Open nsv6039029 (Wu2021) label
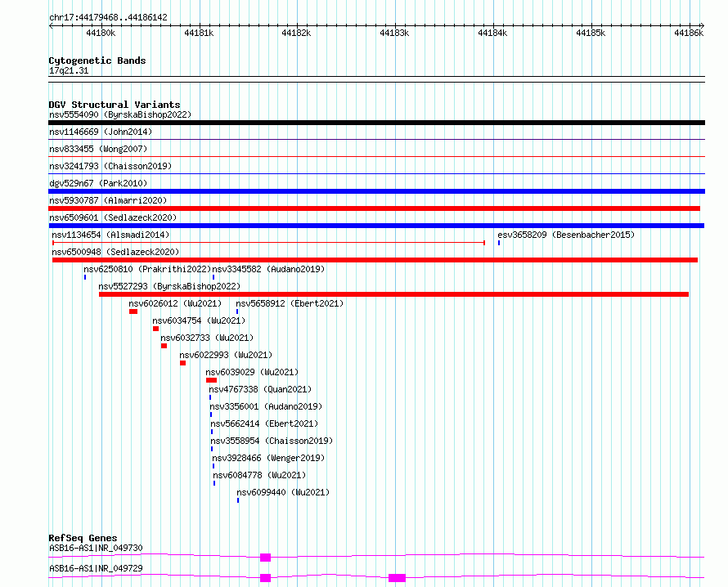The image size is (728, 587). click(252, 372)
